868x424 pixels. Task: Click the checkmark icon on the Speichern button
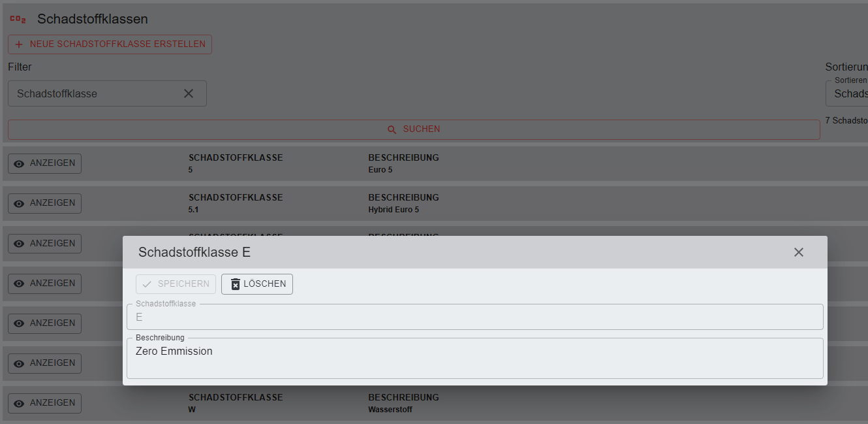click(x=147, y=284)
